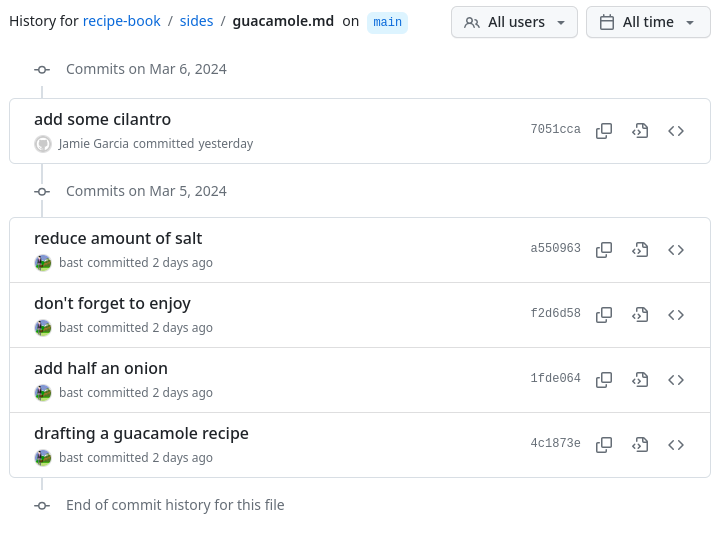This screenshot has height=533, width=719.
Task: View file at commit 4c1873e
Action: pos(640,445)
